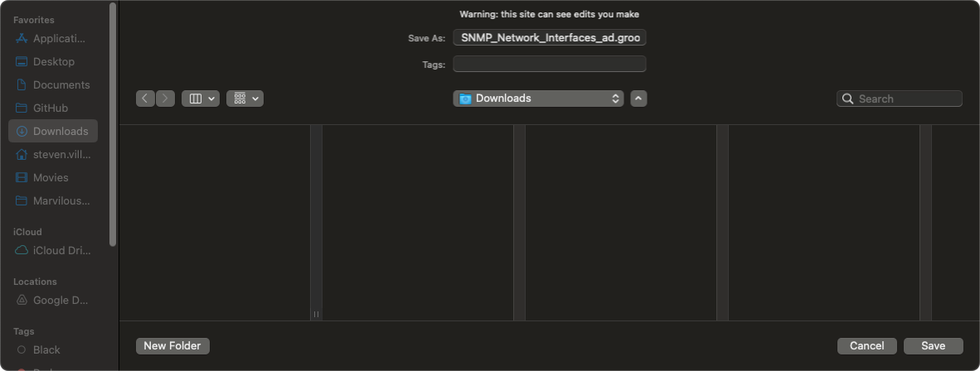Viewport: 980px width, 371px height.
Task: Click the home icon beside steven.vill...
Action: coord(22,154)
